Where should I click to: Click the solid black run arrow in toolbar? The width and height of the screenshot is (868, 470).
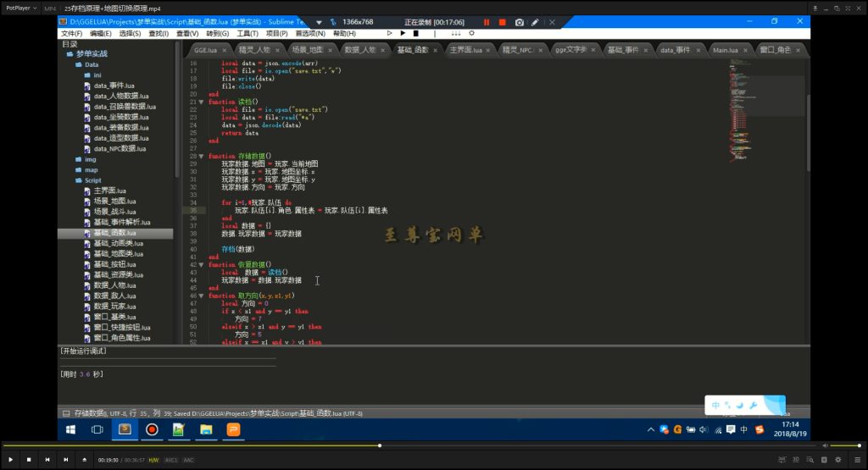click(403, 33)
